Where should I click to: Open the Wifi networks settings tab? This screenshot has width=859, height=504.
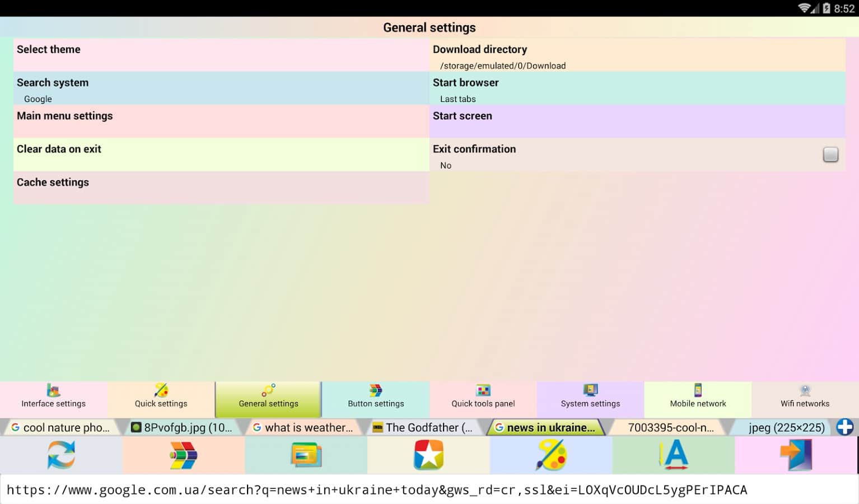[805, 397]
